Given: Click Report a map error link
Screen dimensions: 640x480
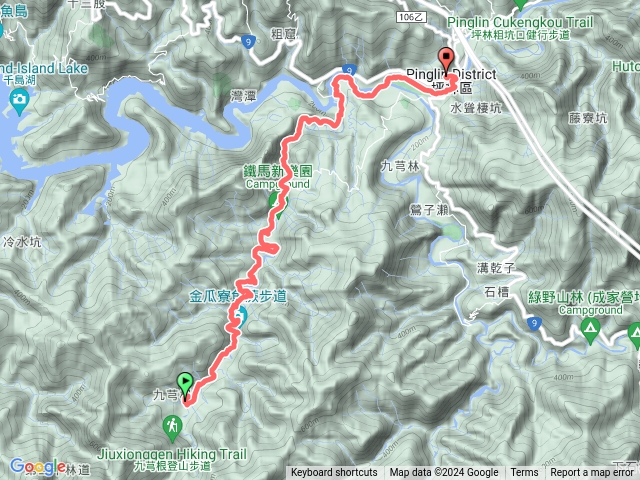Looking at the screenshot, I should (x=591, y=473).
